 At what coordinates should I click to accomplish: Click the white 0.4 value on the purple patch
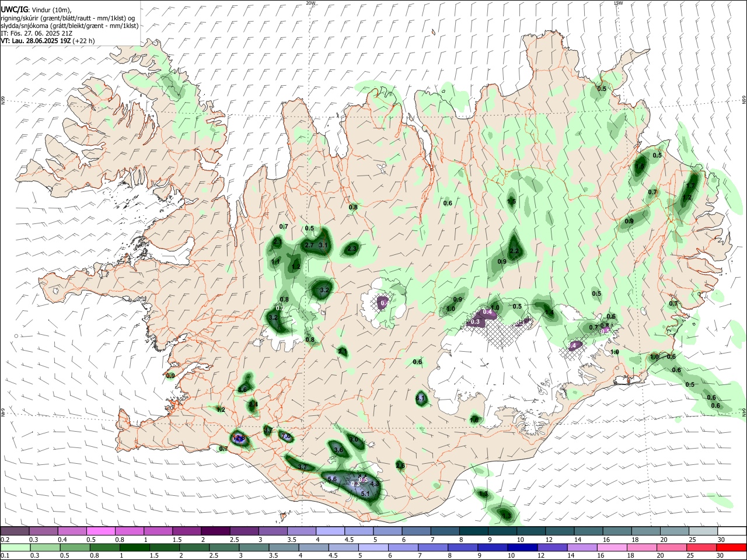click(487, 313)
